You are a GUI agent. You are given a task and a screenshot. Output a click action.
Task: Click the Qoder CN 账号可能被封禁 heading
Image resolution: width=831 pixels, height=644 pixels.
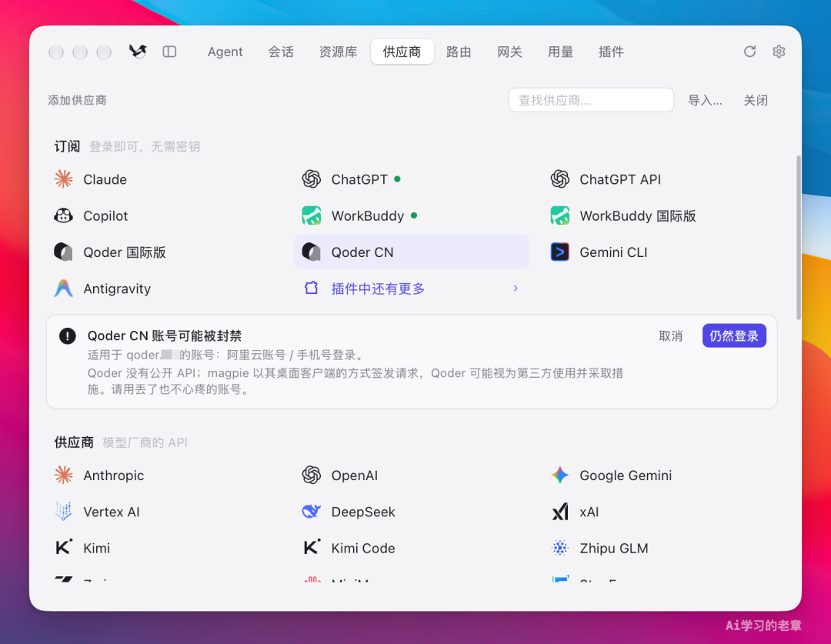pyautogui.click(x=165, y=335)
